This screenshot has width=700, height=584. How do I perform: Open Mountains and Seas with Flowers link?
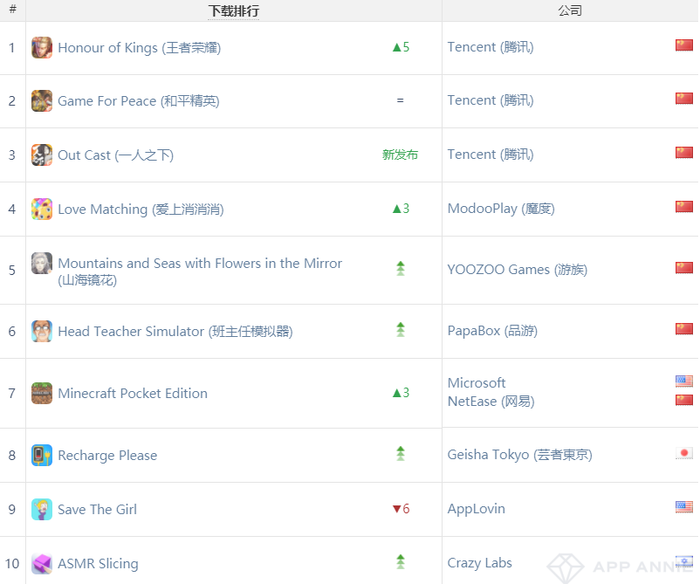point(200,271)
